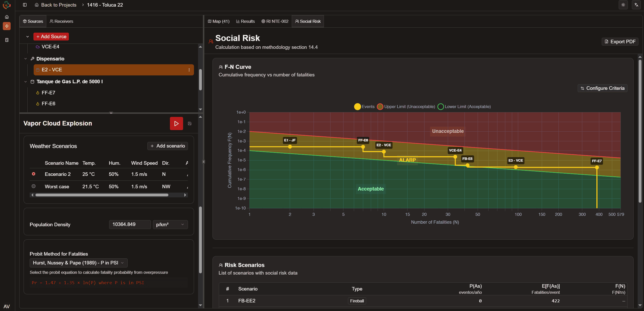Choose the Worst case weather scenario

tap(33, 186)
